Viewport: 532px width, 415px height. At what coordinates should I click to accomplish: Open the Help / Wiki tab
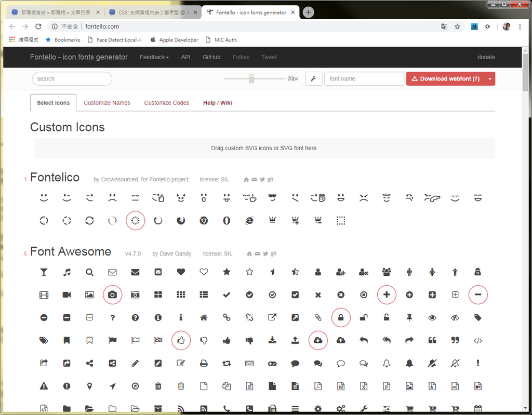click(x=218, y=103)
